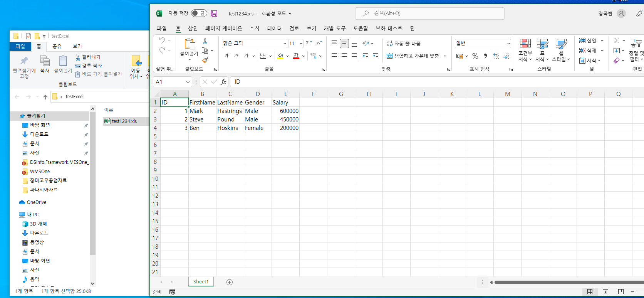
Task: Toggle bold formatting (가)
Action: [226, 56]
